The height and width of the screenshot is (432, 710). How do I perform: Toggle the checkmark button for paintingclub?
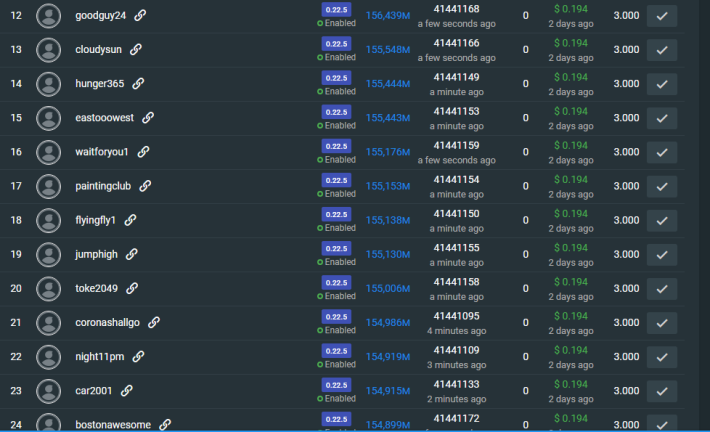[662, 186]
